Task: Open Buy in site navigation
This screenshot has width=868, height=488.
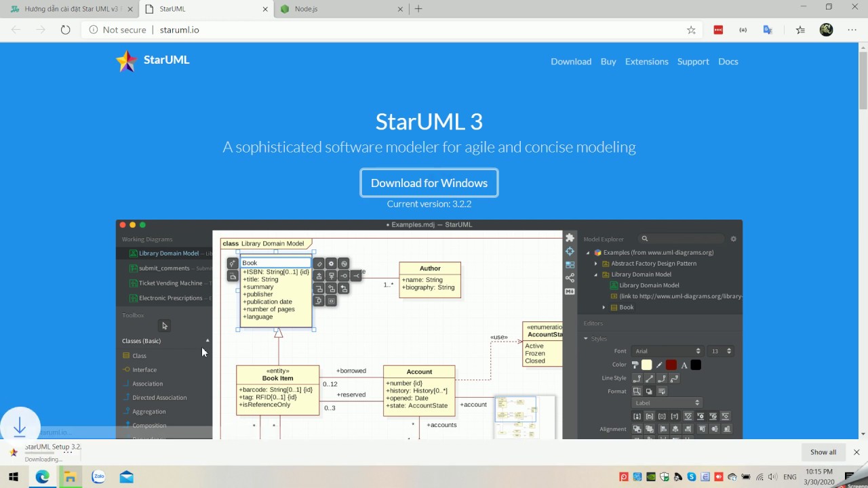Action: click(x=608, y=62)
